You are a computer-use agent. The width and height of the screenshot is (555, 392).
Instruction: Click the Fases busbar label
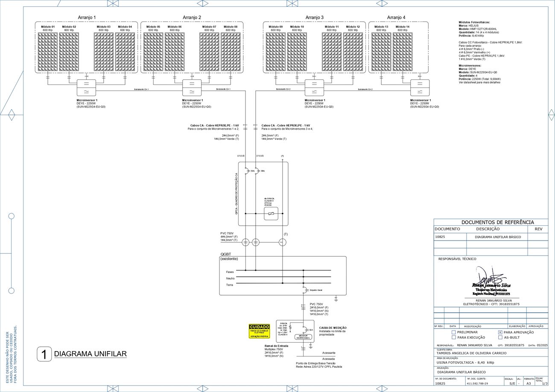click(x=230, y=272)
